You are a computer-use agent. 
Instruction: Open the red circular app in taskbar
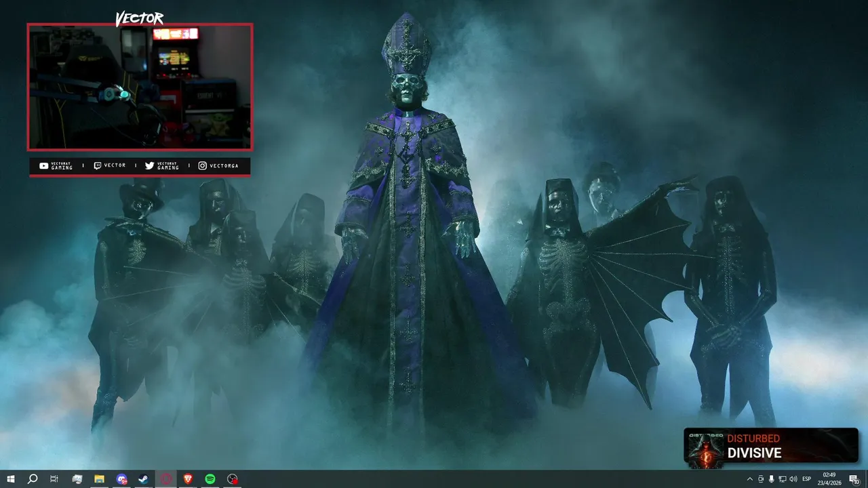coord(165,479)
